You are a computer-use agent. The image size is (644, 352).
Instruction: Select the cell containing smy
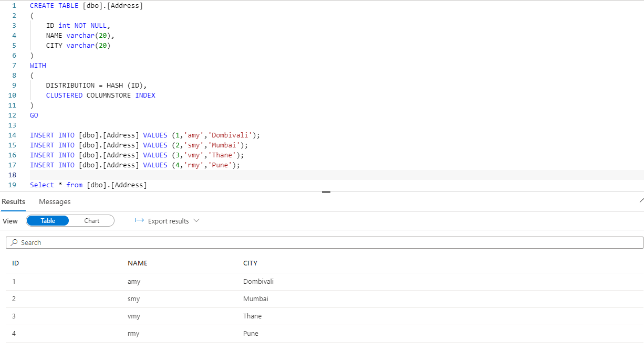click(x=134, y=298)
